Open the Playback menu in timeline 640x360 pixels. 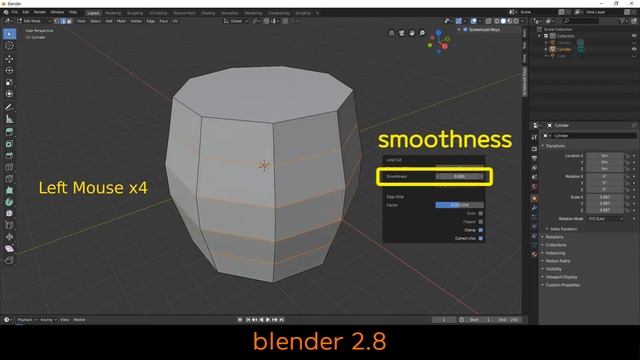27,320
